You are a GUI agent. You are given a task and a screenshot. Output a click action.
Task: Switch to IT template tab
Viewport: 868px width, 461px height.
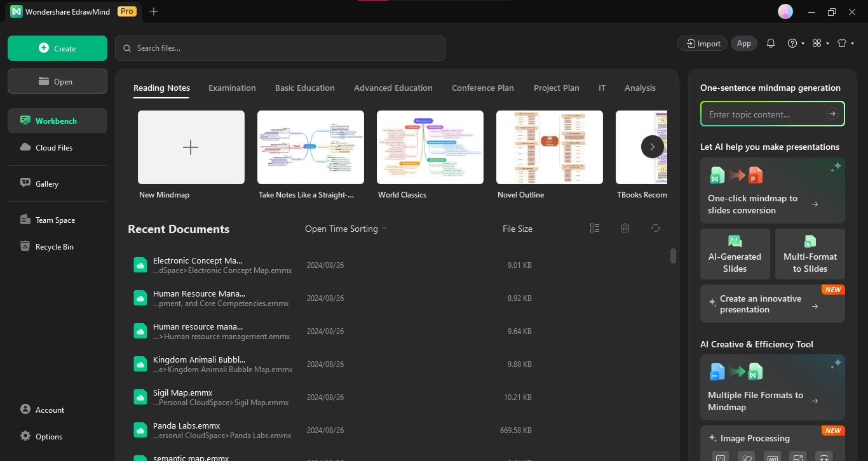[602, 88]
